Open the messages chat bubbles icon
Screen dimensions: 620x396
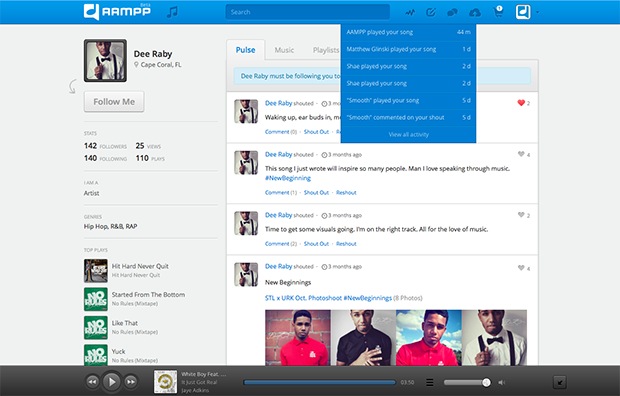point(452,13)
